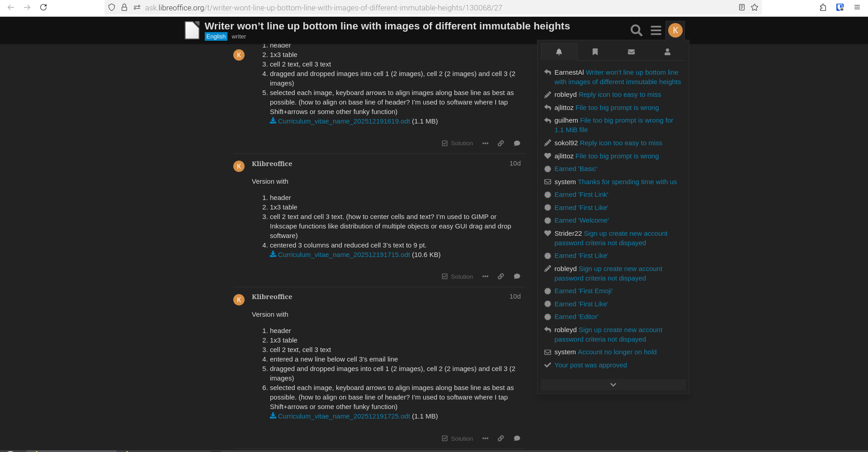Viewport: 868px width, 452px height.
Task: Open 'Your post was approved' notification
Action: click(x=590, y=365)
